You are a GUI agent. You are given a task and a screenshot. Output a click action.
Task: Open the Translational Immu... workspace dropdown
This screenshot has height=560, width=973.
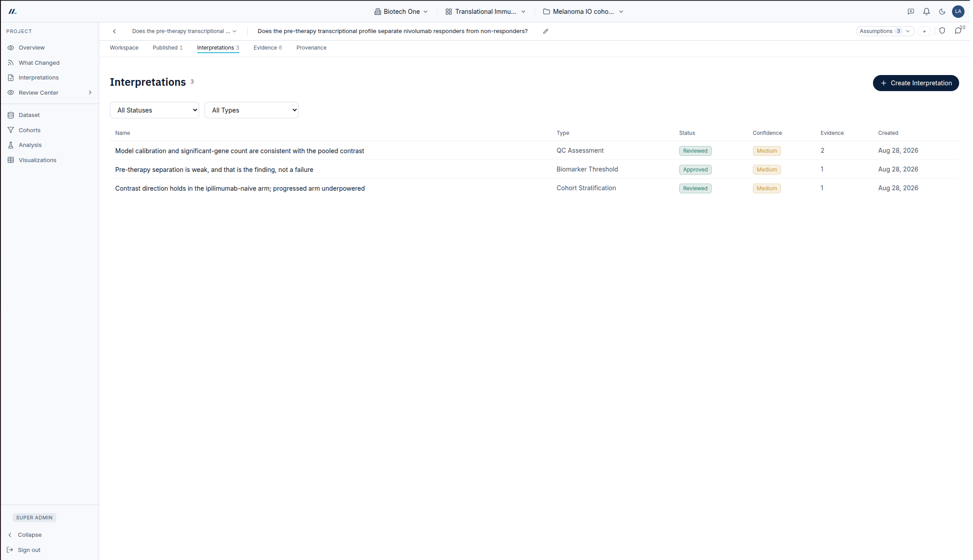(x=485, y=12)
